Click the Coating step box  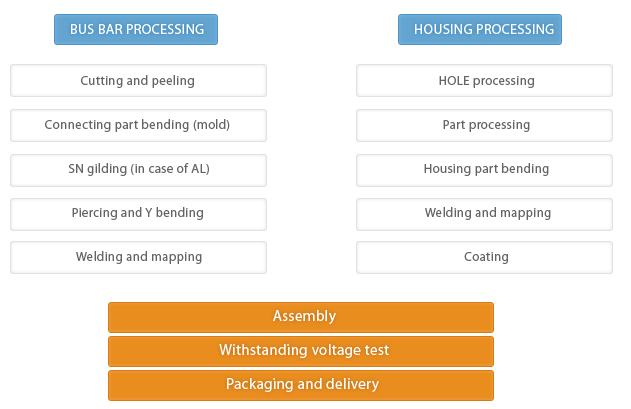tap(486, 257)
